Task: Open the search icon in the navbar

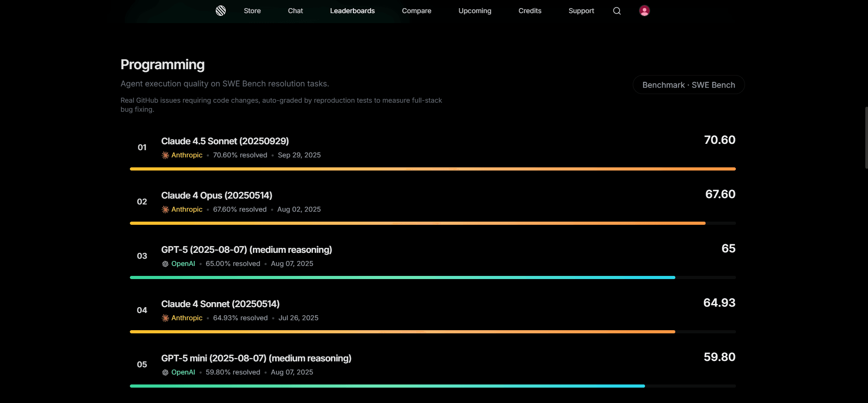Action: pyautogui.click(x=617, y=11)
